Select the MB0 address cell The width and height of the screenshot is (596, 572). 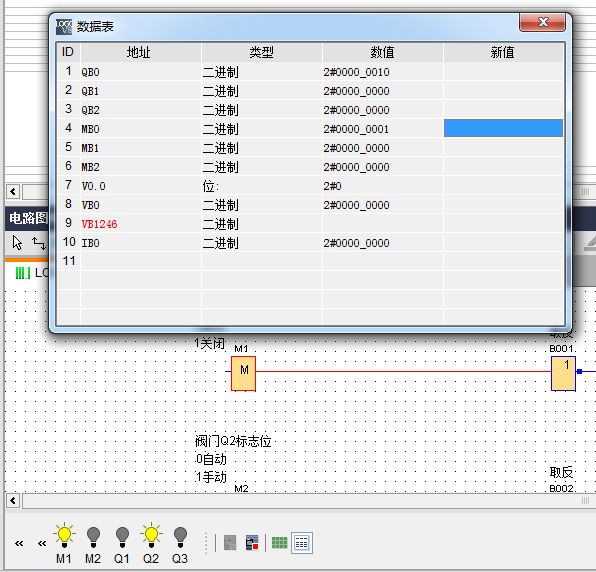[x=141, y=128]
